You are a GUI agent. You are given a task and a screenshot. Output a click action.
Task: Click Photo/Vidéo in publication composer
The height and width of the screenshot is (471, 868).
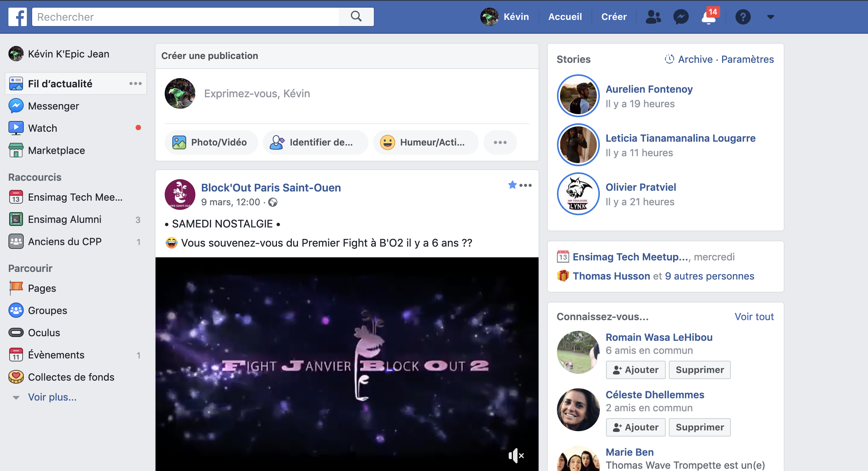click(x=211, y=142)
